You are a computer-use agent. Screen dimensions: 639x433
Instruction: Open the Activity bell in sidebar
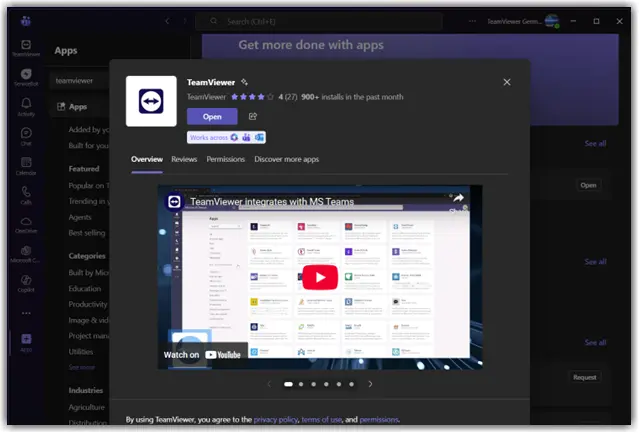pyautogui.click(x=26, y=107)
